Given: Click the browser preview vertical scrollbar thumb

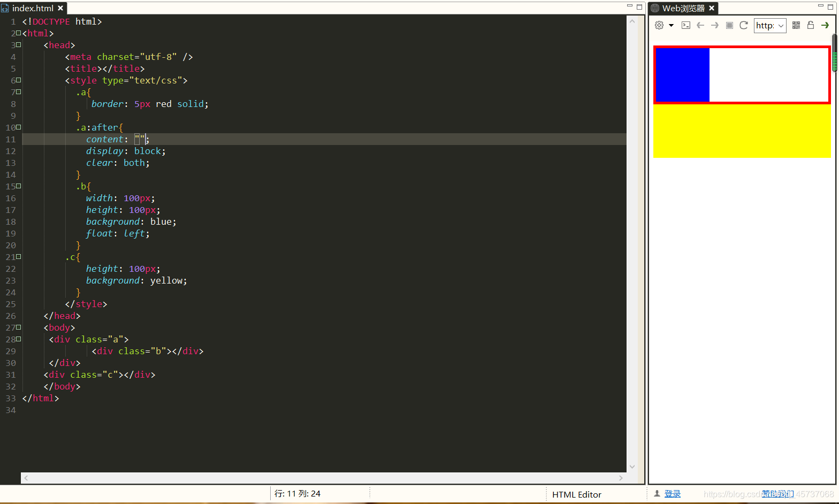Looking at the screenshot, I should (834, 53).
